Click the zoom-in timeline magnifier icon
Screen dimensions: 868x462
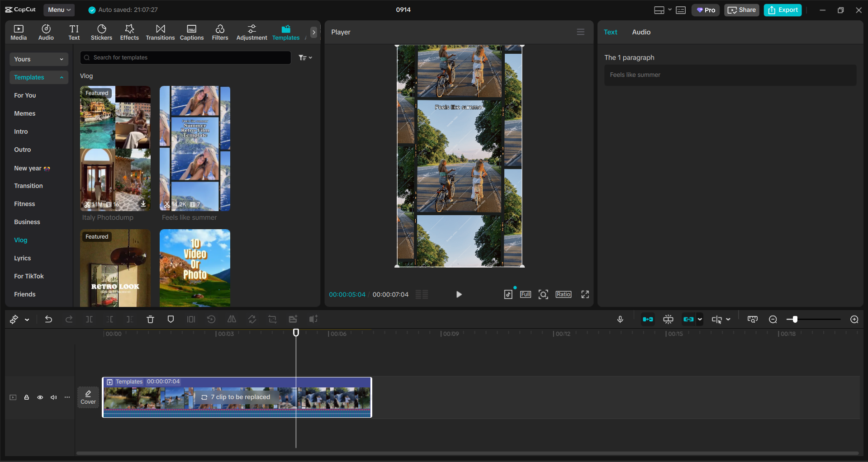pos(854,320)
